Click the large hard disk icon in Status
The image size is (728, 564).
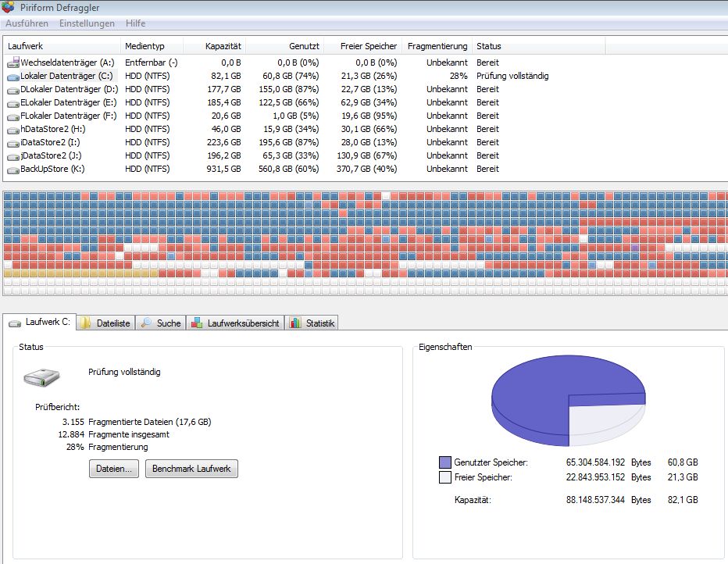41,377
